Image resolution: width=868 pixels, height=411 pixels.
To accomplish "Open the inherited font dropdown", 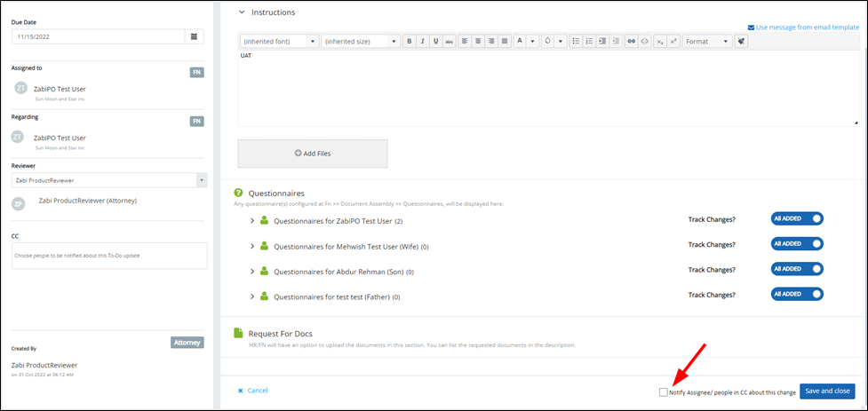I will tap(280, 42).
